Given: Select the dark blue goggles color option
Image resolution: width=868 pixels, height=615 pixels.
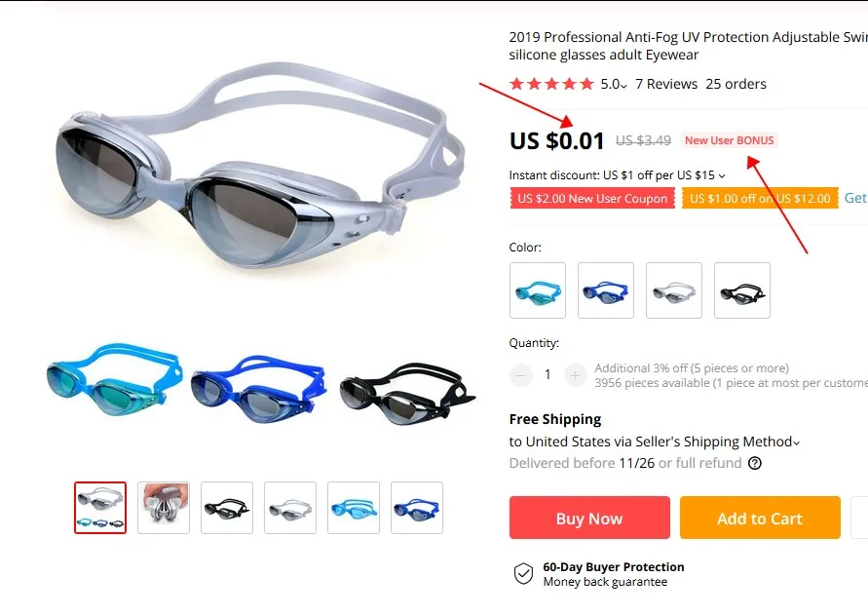Looking at the screenshot, I should [606, 290].
